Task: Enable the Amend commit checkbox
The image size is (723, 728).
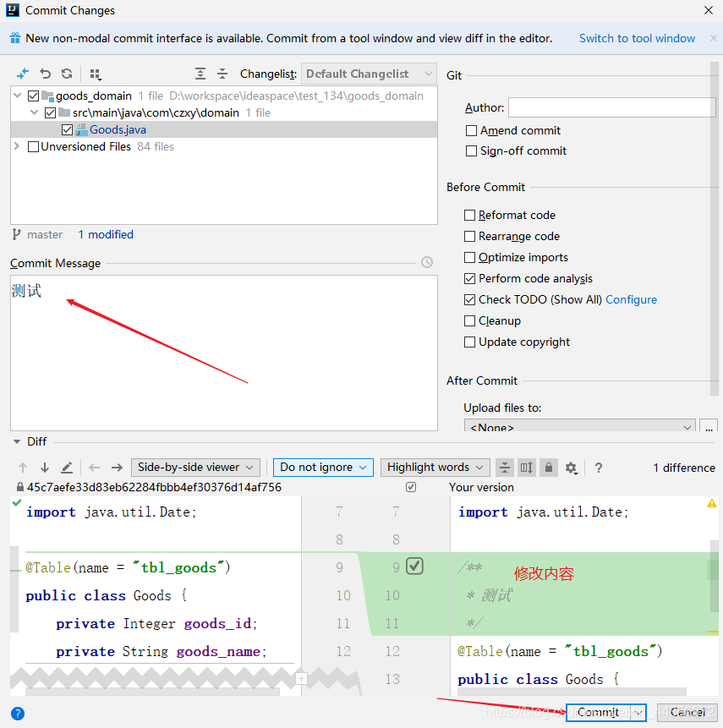Action: 471,130
